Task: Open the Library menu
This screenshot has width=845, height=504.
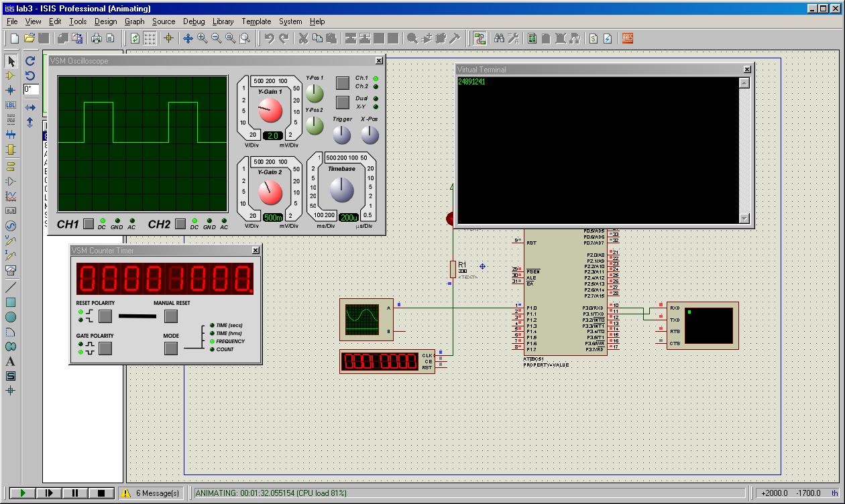Action: tap(223, 21)
